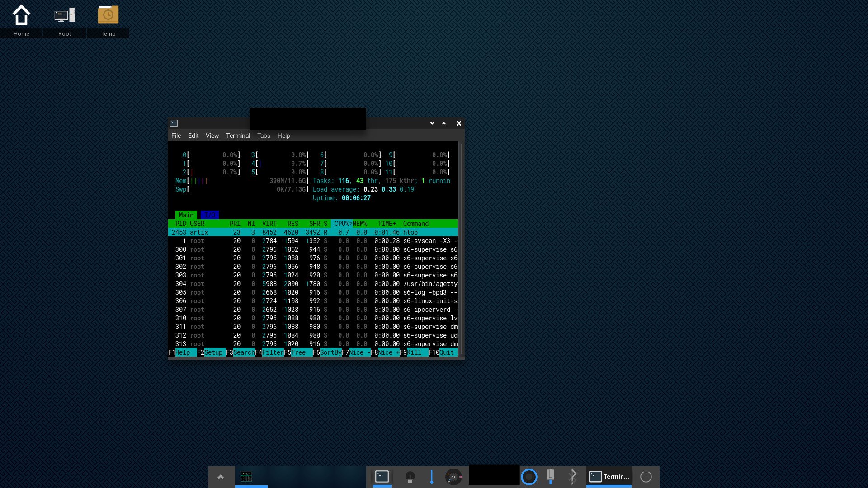This screenshot has height=488, width=868.
Task: Click the Swp usage meter
Action: [x=242, y=189]
